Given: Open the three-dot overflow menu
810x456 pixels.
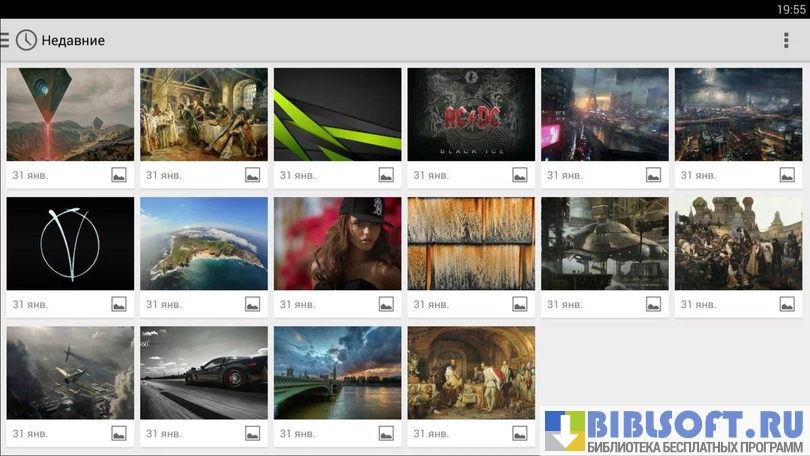Looking at the screenshot, I should 786,40.
